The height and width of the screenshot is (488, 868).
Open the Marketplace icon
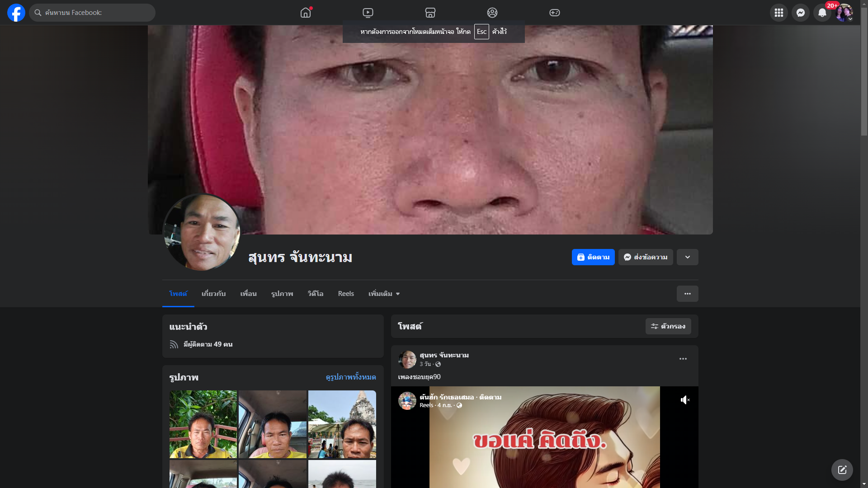tap(430, 13)
